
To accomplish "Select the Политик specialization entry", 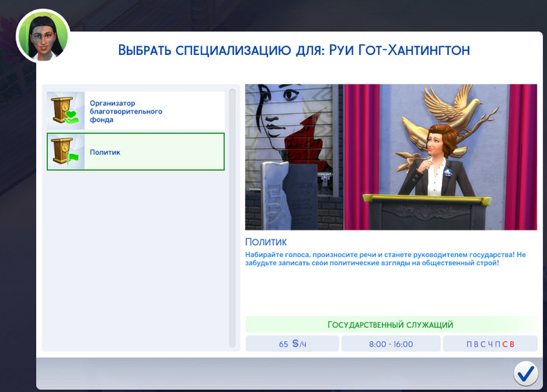I will [x=136, y=152].
